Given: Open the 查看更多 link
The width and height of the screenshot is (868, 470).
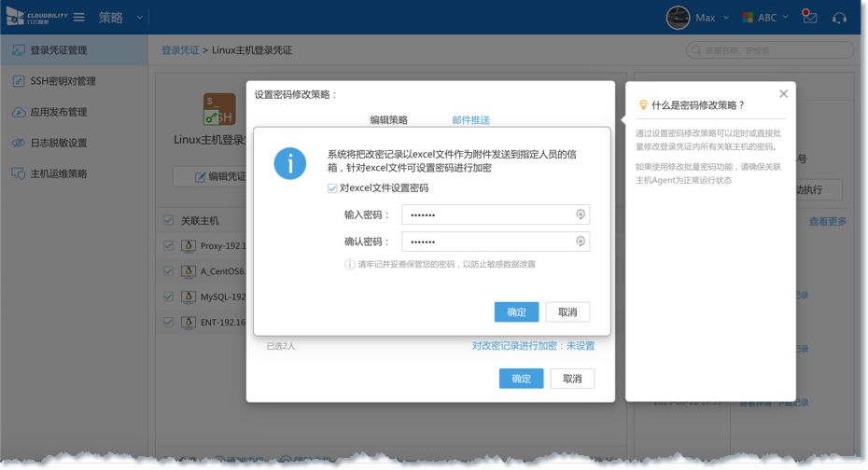Looking at the screenshot, I should [828, 222].
